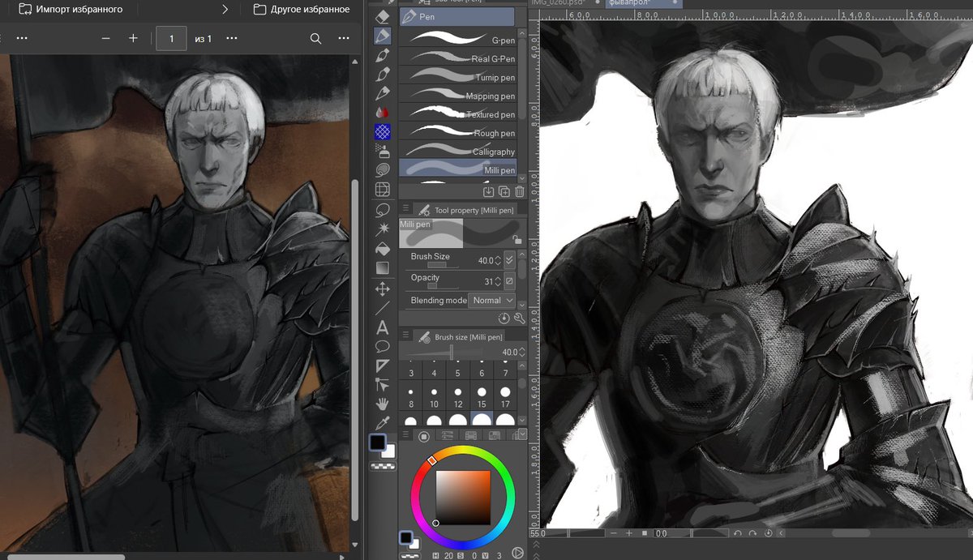Switch to the color slider palette tab
Screen dimensions: 973x560
click(x=448, y=435)
